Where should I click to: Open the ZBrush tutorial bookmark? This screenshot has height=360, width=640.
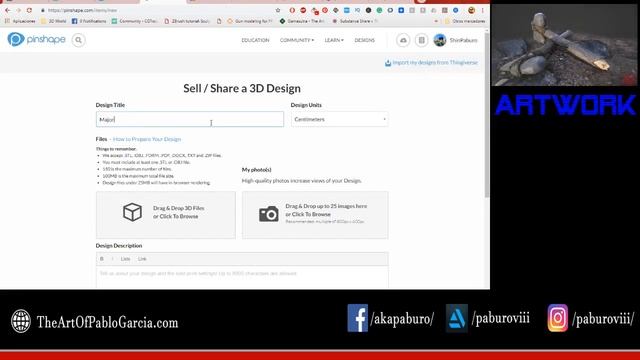tap(187, 21)
